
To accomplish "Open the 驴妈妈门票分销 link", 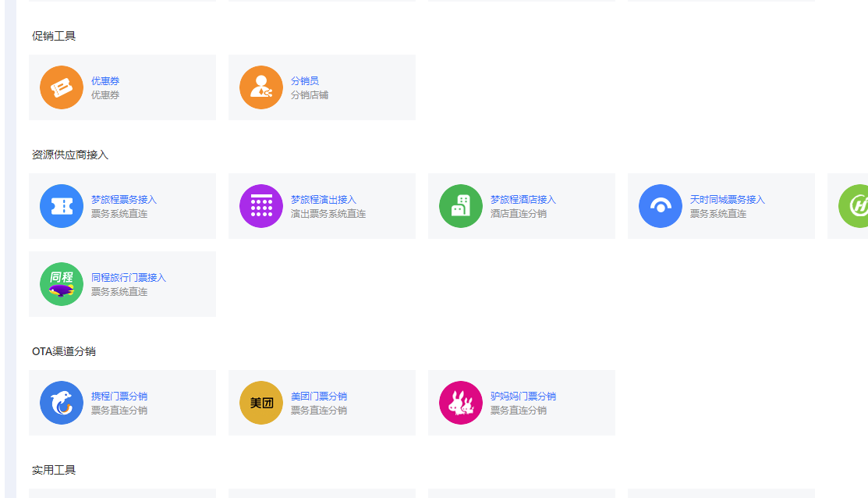I will (523, 396).
